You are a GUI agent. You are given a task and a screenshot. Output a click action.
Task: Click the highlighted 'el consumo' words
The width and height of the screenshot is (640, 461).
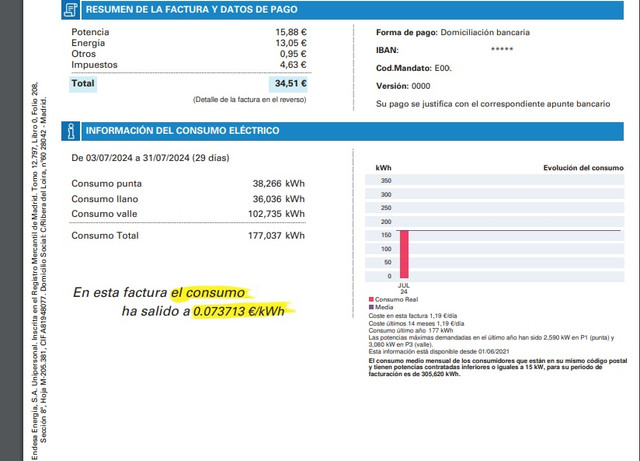208,293
